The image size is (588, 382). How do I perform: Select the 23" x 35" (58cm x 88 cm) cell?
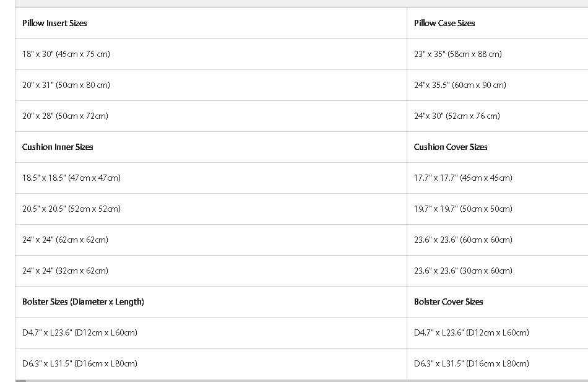coord(458,54)
